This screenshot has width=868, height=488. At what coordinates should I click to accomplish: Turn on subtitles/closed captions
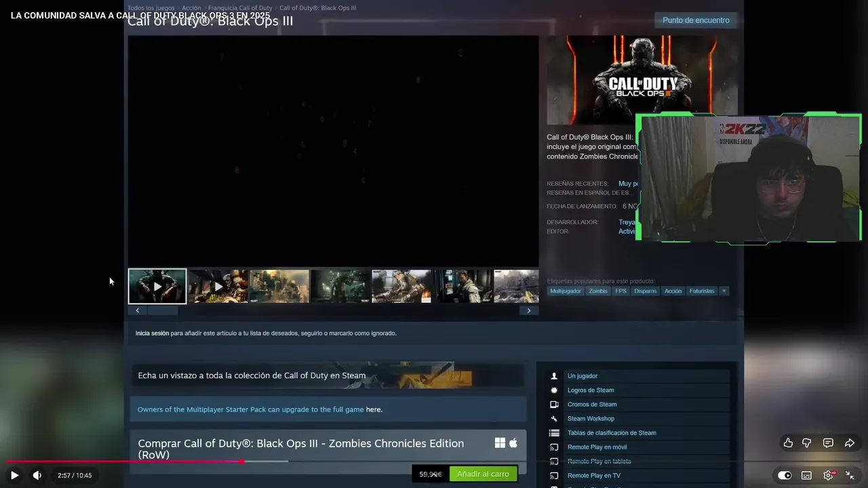(806, 475)
